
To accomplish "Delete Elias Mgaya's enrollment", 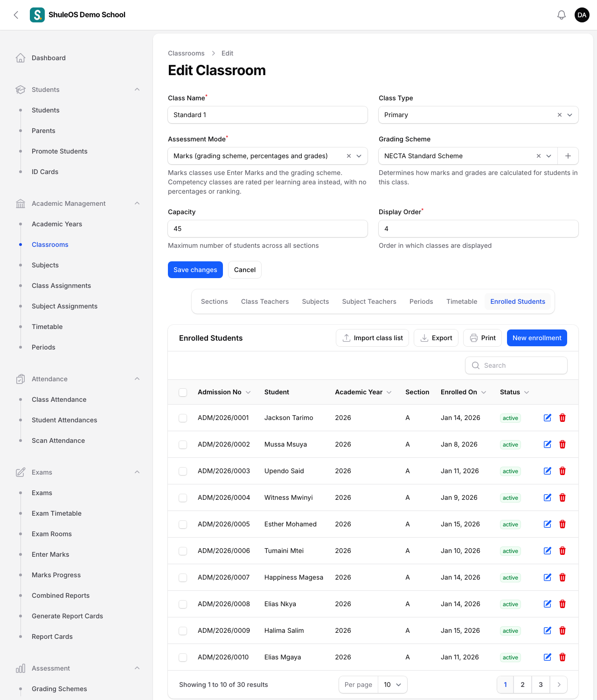I will (x=562, y=657).
